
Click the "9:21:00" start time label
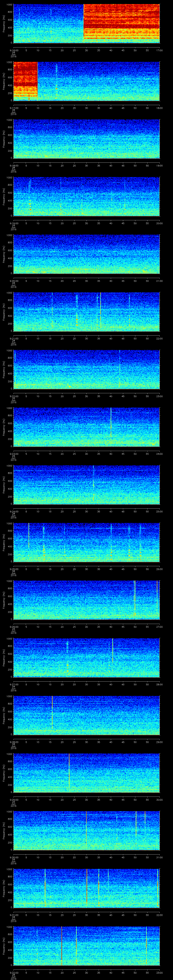[14, 339]
